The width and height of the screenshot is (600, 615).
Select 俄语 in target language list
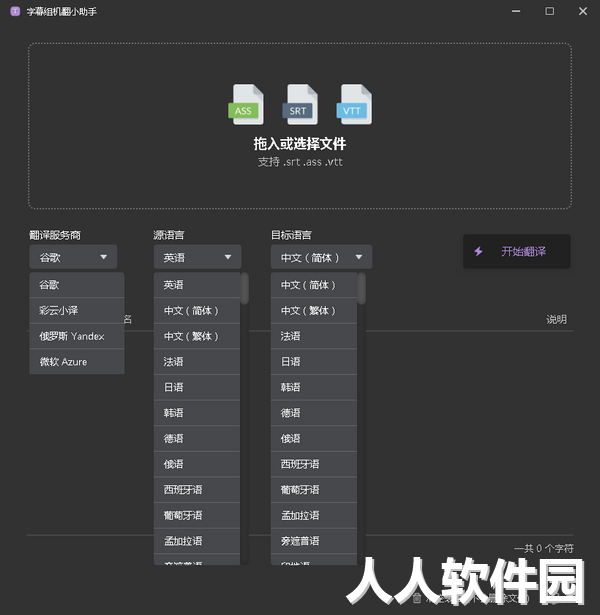pos(314,439)
